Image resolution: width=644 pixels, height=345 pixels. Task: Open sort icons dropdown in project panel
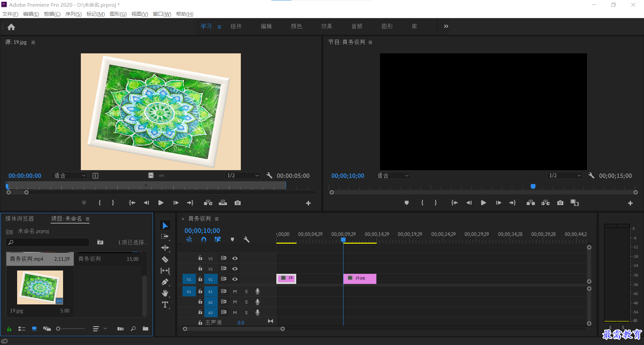[x=100, y=329]
